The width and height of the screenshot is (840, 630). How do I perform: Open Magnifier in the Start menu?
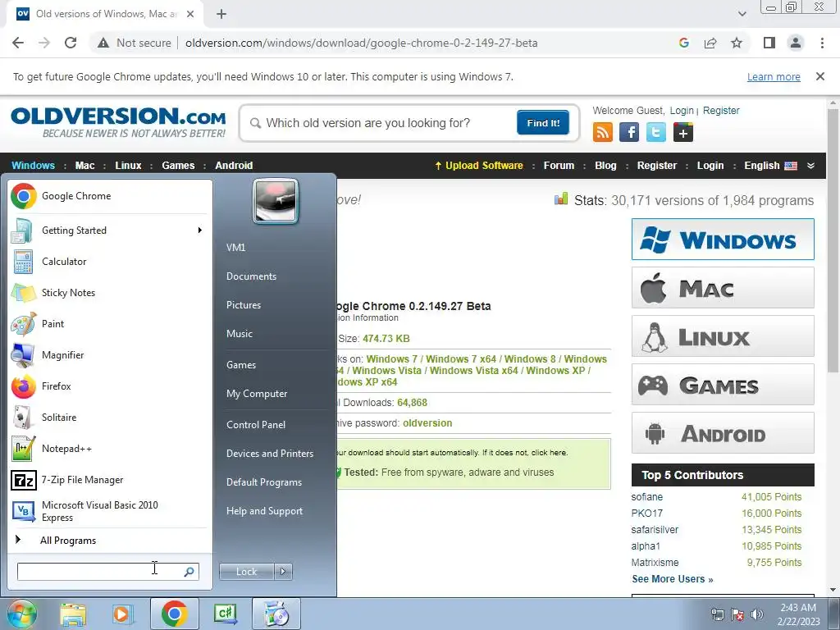[x=109, y=354]
